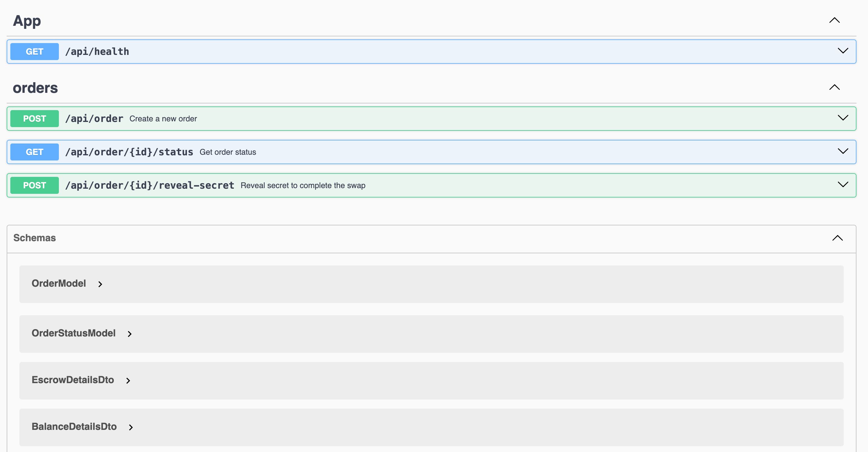Image resolution: width=868 pixels, height=452 pixels.
Task: Collapse the Schemas section chevron
Action: 837,238
